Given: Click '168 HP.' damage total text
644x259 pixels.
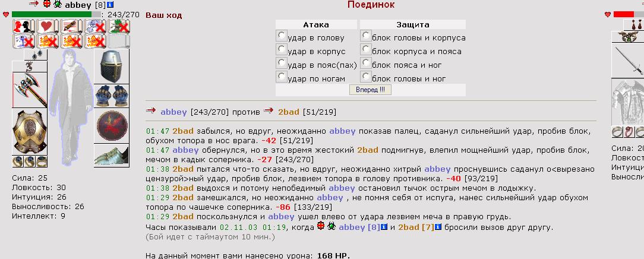Looking at the screenshot, I should pos(333,255).
